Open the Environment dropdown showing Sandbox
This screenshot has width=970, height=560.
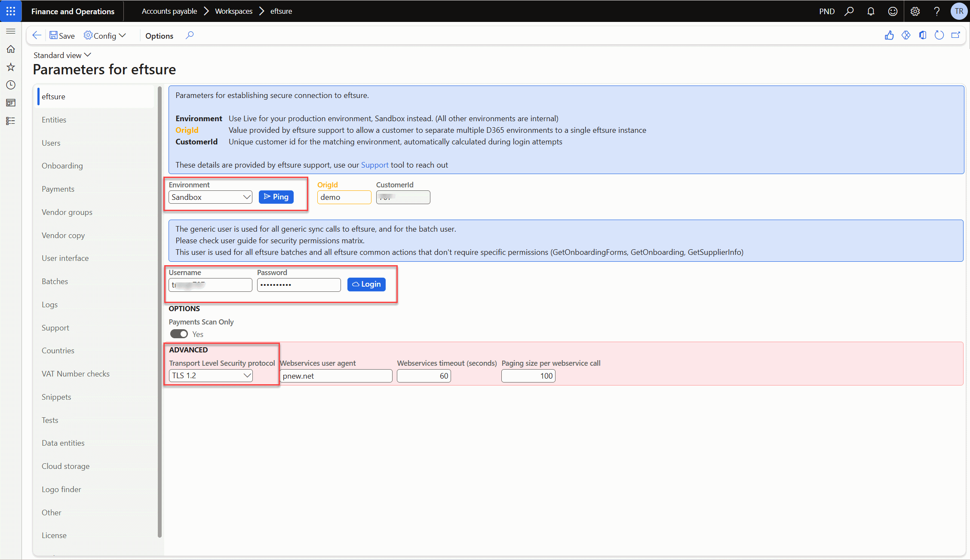click(x=210, y=197)
